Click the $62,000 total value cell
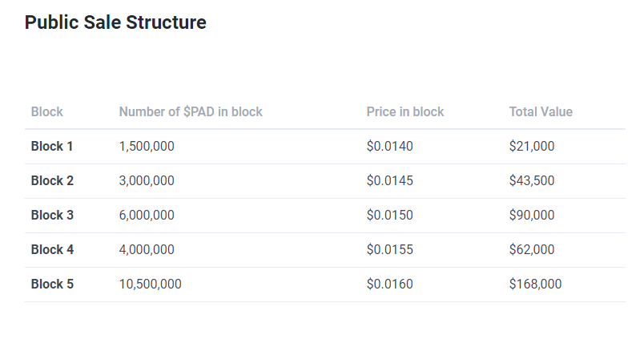This screenshot has height=339, width=644. (x=532, y=250)
